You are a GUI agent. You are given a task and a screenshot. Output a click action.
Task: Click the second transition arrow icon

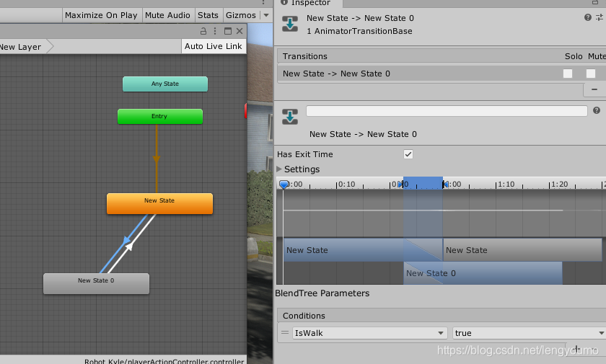pyautogui.click(x=290, y=117)
